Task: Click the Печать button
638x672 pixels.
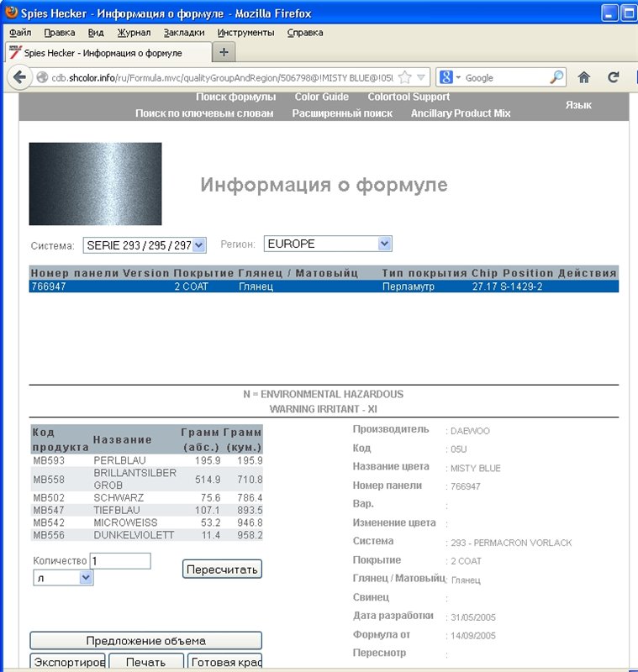Action: click(145, 662)
